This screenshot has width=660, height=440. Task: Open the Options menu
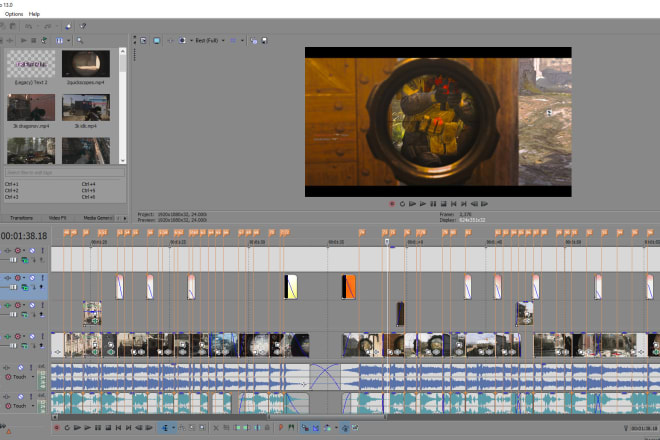pyautogui.click(x=14, y=14)
